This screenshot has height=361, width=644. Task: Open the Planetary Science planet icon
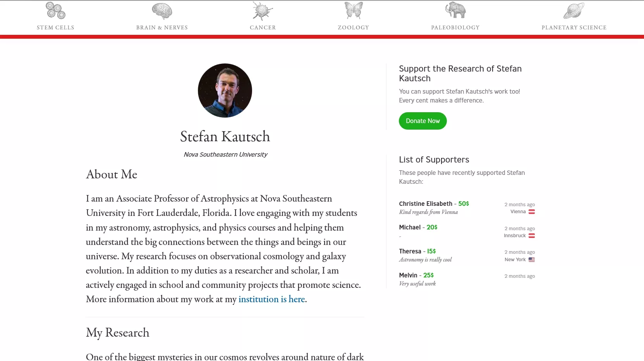pos(574,11)
